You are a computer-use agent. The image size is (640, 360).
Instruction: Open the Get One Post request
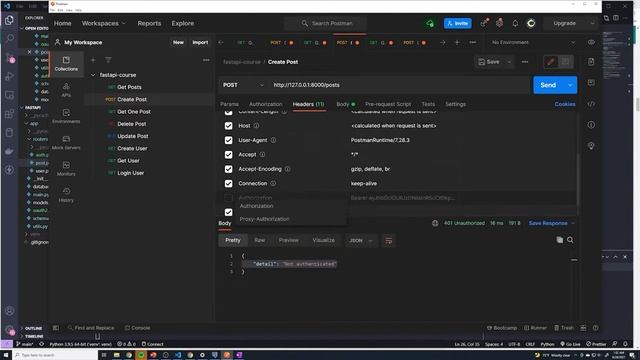(134, 111)
